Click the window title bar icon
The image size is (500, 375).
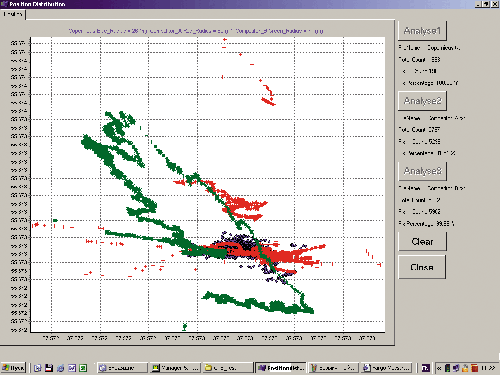coord(4,4)
